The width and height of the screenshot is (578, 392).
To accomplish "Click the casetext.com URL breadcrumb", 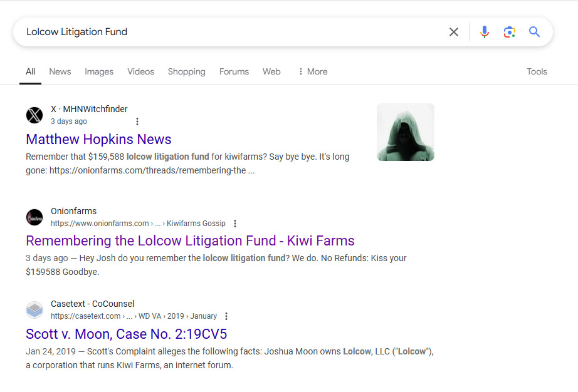I will (134, 316).
